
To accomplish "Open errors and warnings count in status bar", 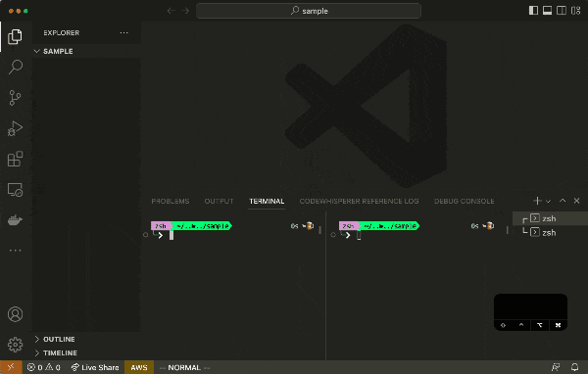I will click(44, 367).
